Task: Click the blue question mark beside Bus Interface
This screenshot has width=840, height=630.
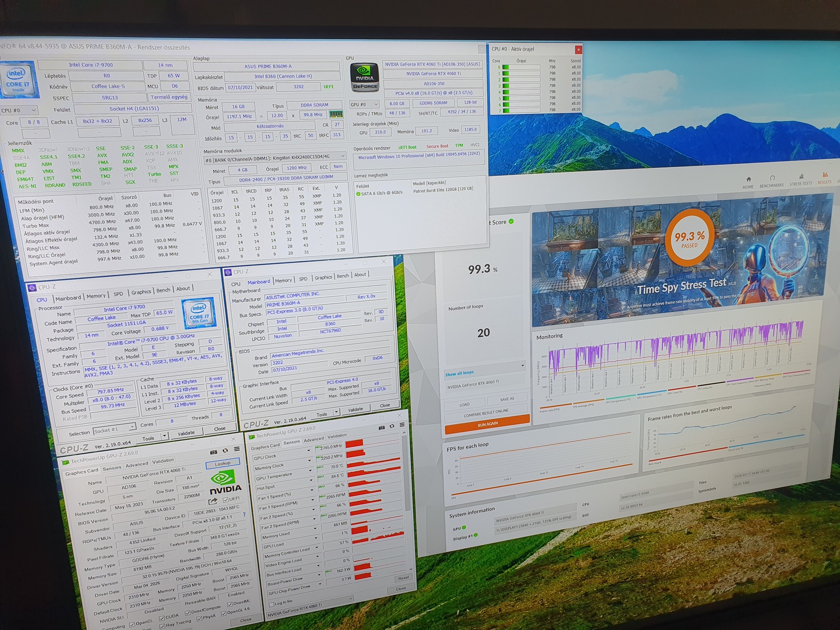Action: pyautogui.click(x=244, y=515)
